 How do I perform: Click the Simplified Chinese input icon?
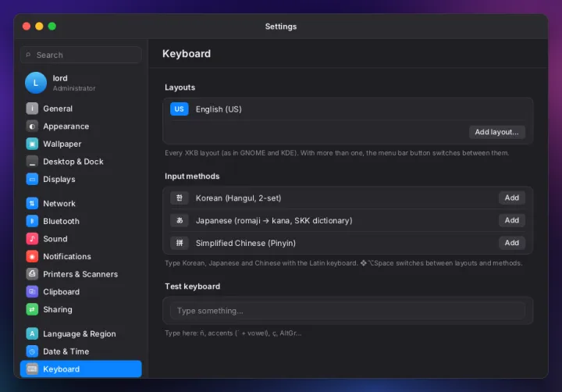(180, 243)
